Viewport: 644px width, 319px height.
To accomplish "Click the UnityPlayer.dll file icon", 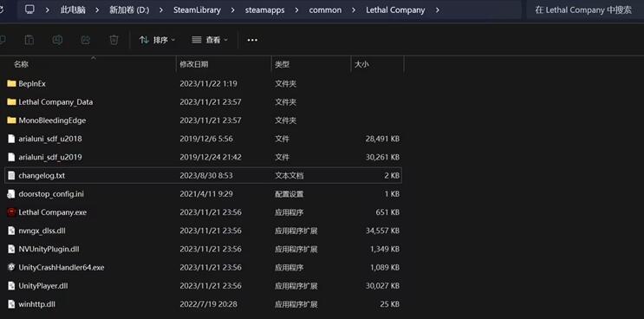I will click(11, 286).
